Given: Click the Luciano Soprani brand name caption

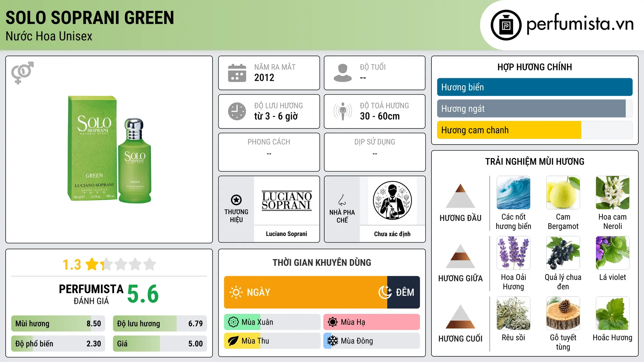Looking at the screenshot, I should (286, 234).
